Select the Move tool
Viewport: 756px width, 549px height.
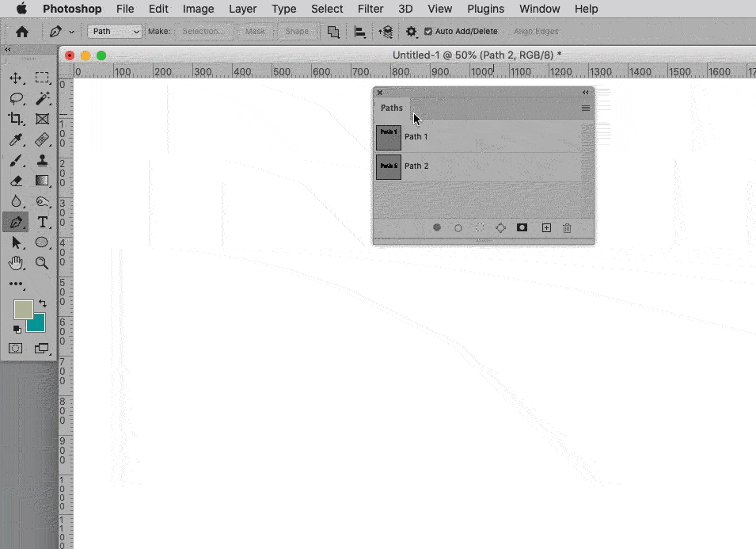pos(15,78)
